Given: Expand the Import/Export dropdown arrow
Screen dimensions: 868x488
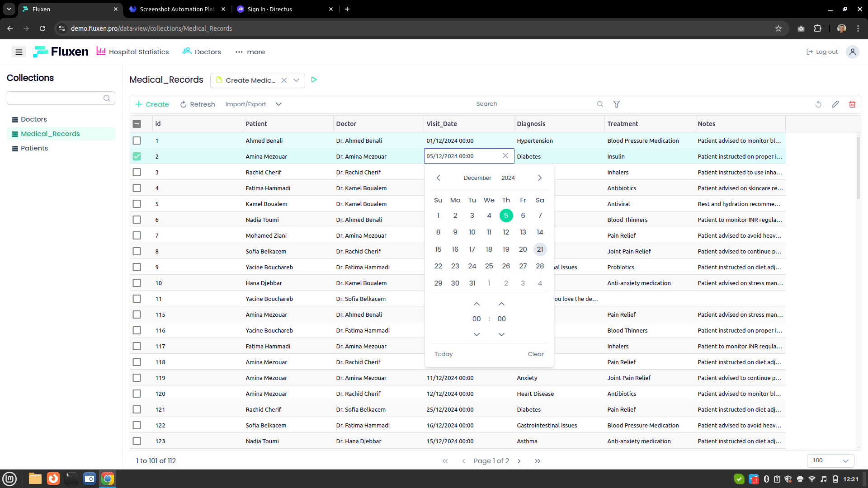Looking at the screenshot, I should pos(279,104).
